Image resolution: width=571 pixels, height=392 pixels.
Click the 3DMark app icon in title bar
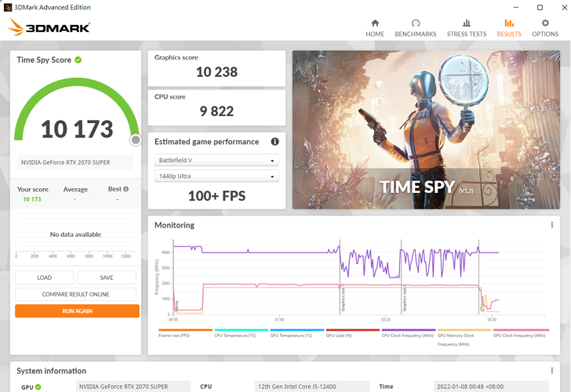(8, 7)
